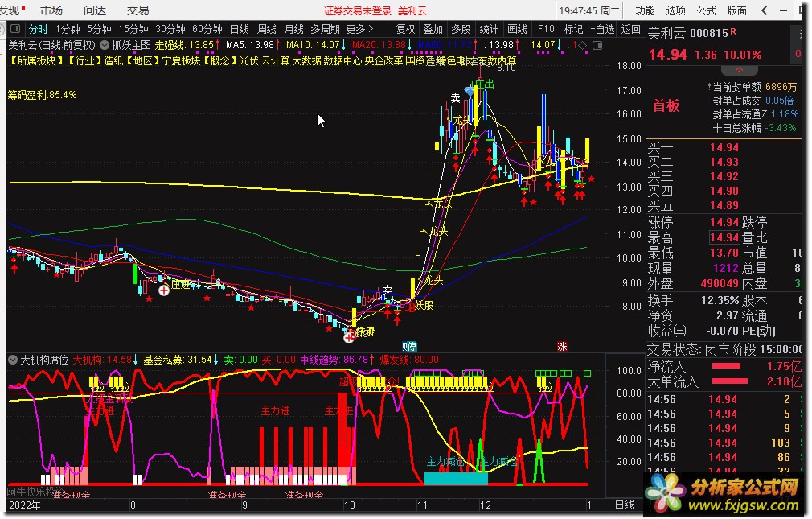The image size is (812, 519).
Task: Click the diamond icon in indicator bar
Action: (x=583, y=45)
